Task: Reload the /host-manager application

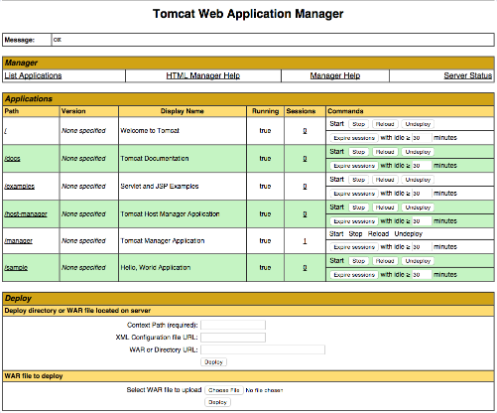Action: pyautogui.click(x=385, y=207)
